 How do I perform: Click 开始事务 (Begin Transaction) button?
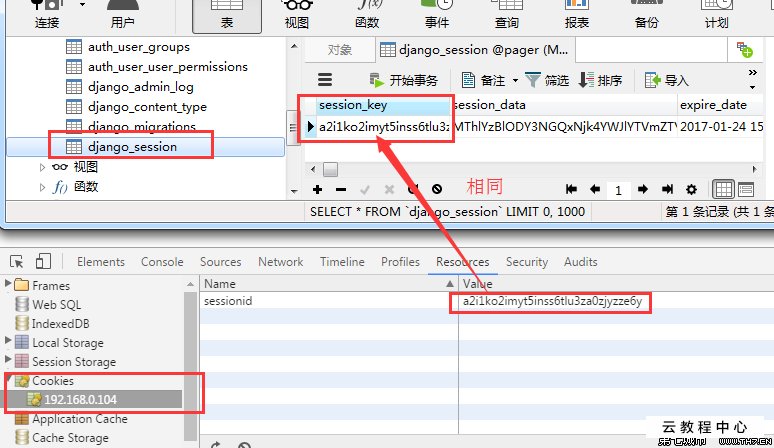pyautogui.click(x=403, y=80)
